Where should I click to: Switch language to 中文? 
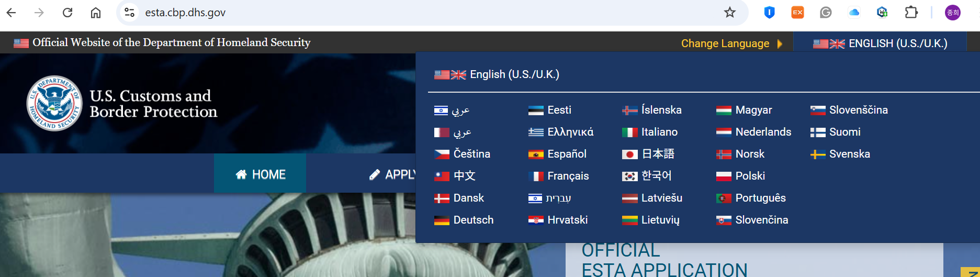coord(455,176)
